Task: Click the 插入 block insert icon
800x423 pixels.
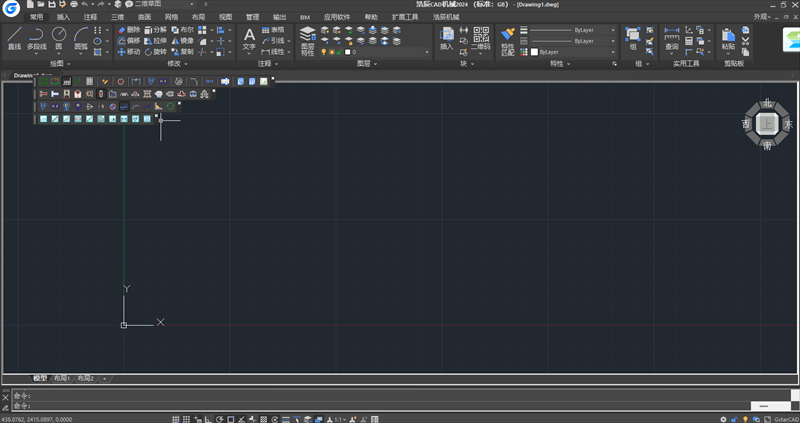Action: click(446, 38)
